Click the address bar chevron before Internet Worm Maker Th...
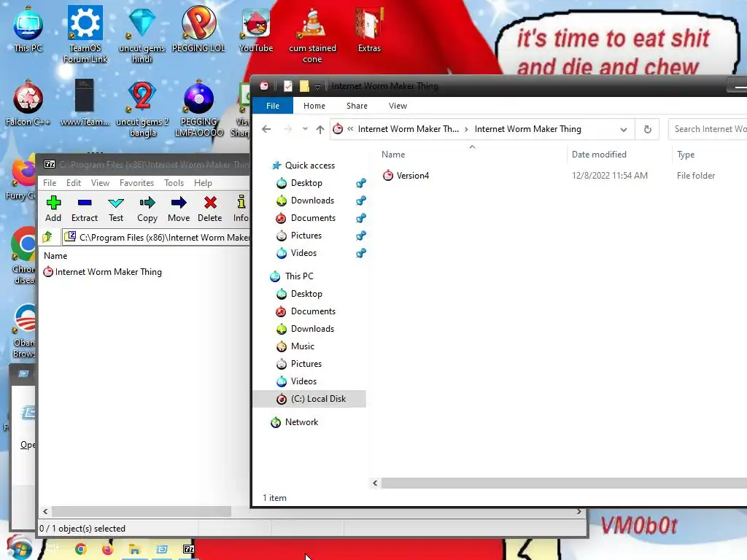747x560 pixels. pos(350,129)
